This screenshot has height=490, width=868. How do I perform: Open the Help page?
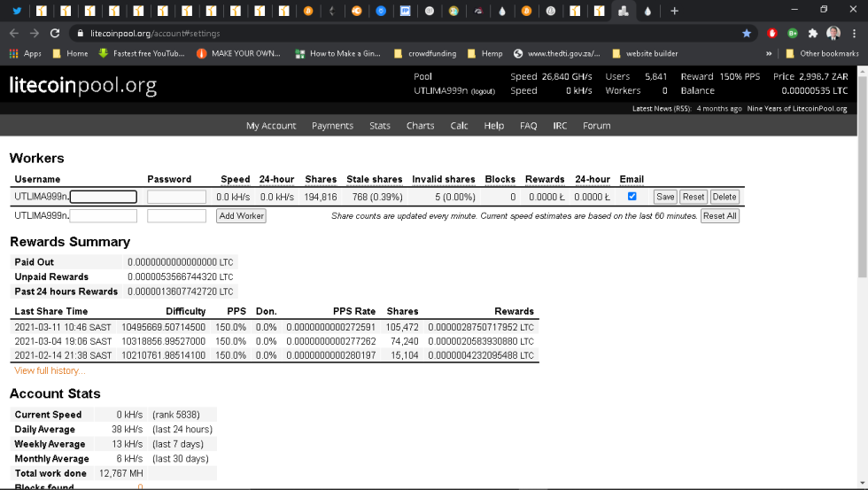(x=494, y=126)
